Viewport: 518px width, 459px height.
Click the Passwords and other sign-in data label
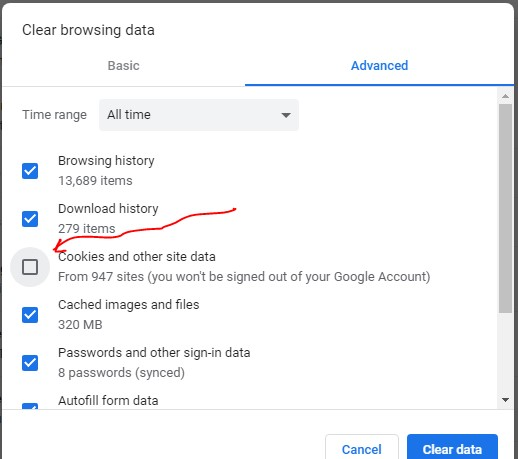coord(154,353)
